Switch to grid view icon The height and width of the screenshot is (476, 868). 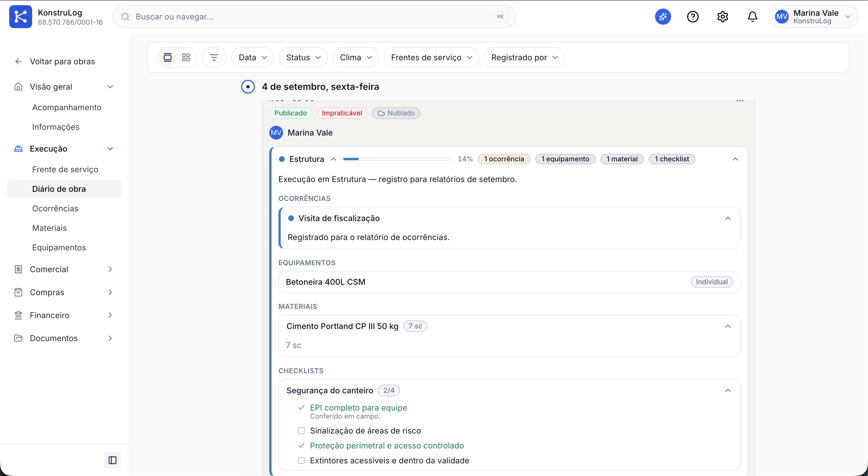(186, 58)
